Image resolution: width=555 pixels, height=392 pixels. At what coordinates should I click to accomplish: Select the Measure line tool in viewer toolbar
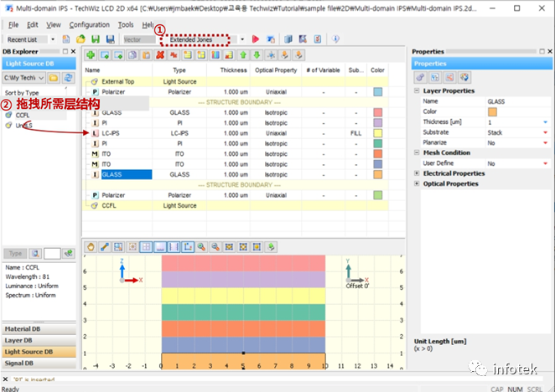point(105,247)
